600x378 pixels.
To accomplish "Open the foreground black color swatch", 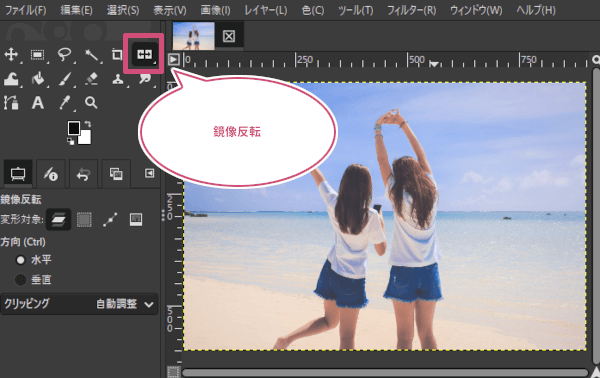I will [x=73, y=128].
